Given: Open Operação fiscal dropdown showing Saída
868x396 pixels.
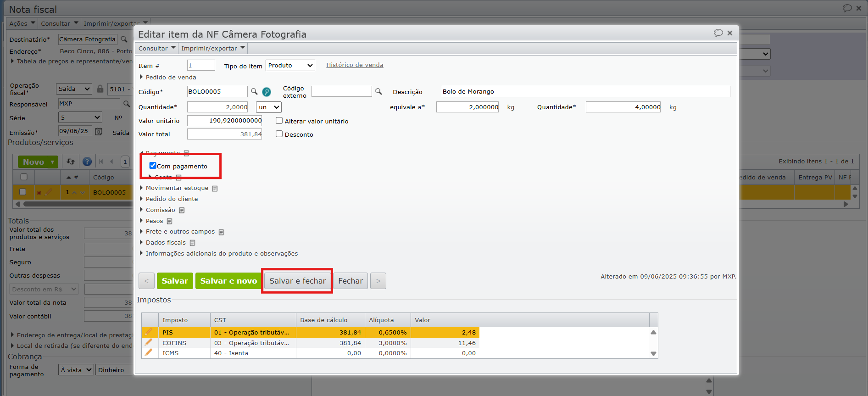Looking at the screenshot, I should 74,89.
